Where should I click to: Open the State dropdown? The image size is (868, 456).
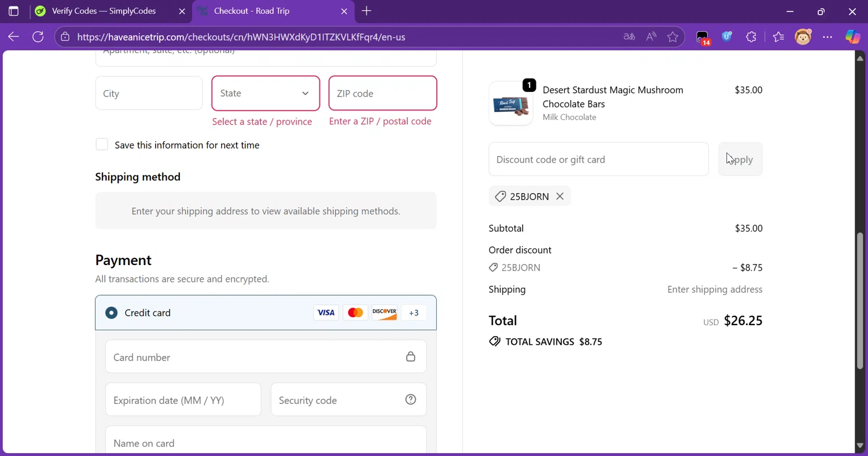(266, 93)
